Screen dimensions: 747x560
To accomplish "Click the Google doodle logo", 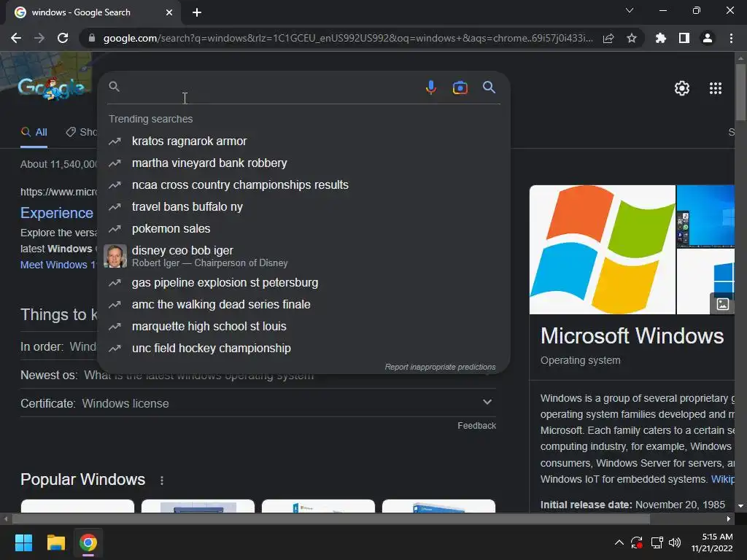I will (x=52, y=87).
